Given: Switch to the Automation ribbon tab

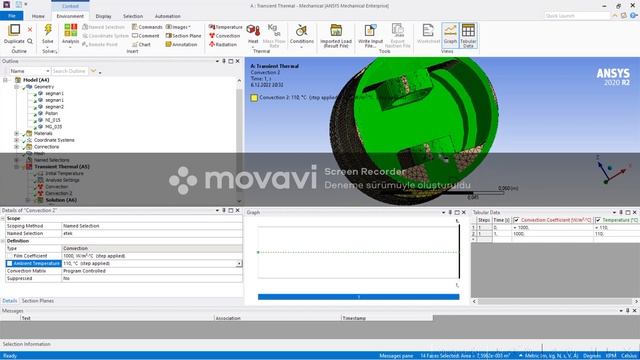Looking at the screenshot, I should coord(167,16).
